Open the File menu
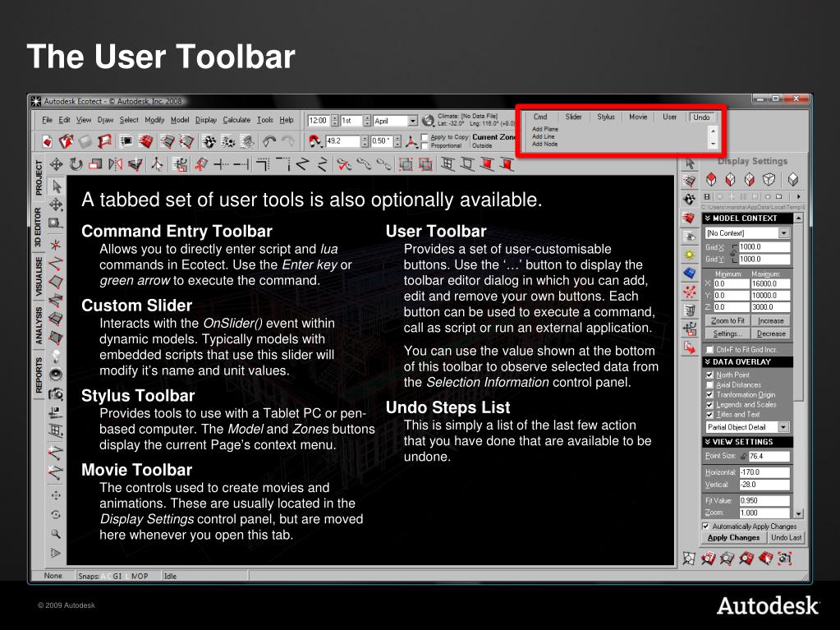 47,120
